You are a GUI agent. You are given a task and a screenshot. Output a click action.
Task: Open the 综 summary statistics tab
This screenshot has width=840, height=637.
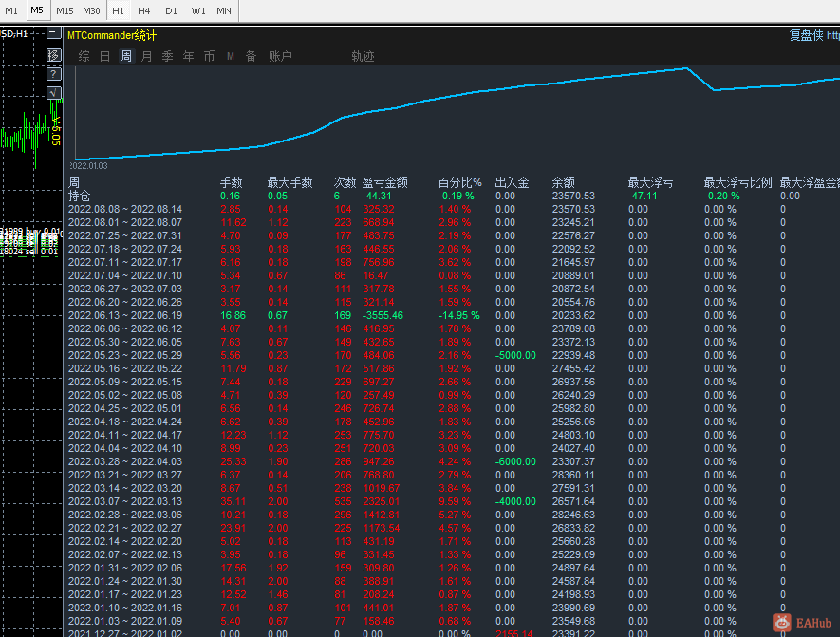tap(84, 57)
